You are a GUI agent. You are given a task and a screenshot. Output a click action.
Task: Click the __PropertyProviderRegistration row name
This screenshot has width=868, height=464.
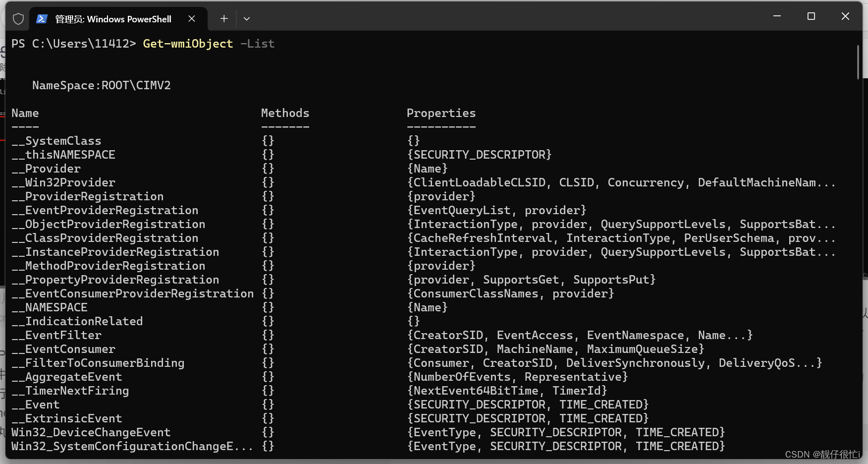(x=115, y=280)
